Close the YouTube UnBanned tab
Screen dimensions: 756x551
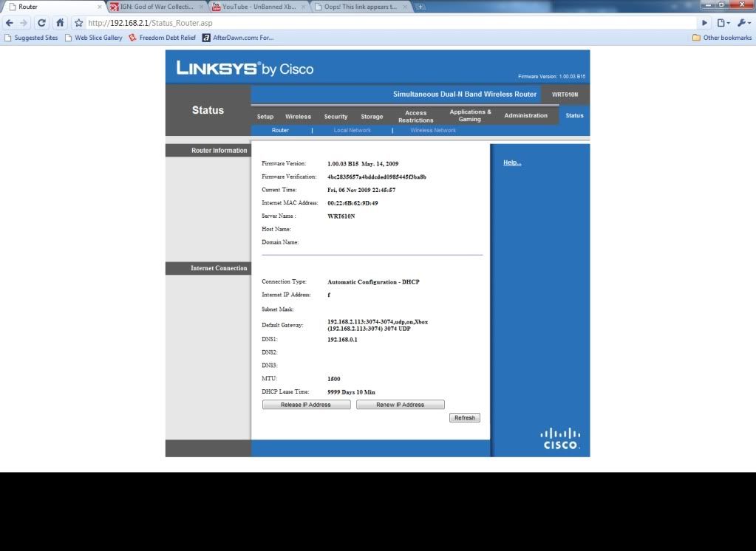tap(303, 7)
